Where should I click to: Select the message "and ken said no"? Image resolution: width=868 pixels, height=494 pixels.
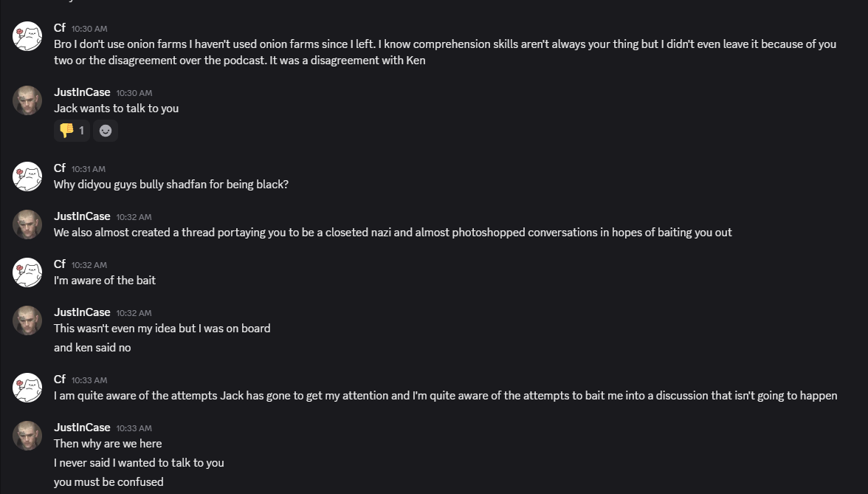tap(92, 347)
